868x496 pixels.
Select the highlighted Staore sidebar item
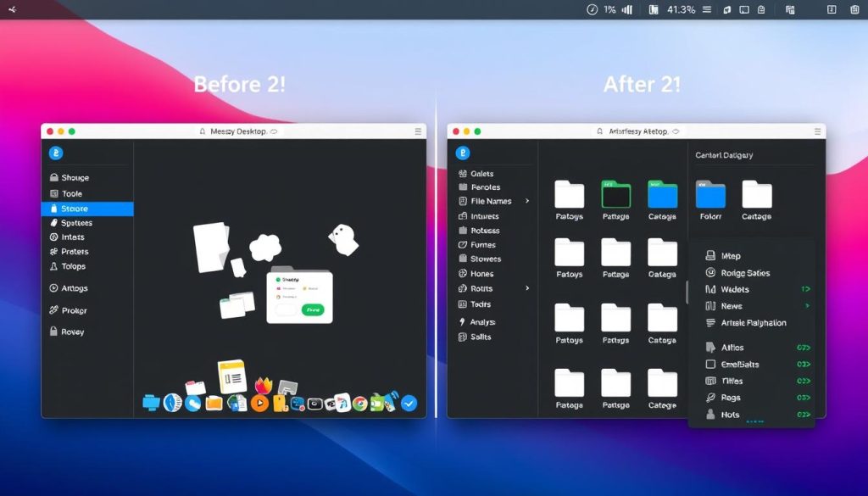(87, 209)
